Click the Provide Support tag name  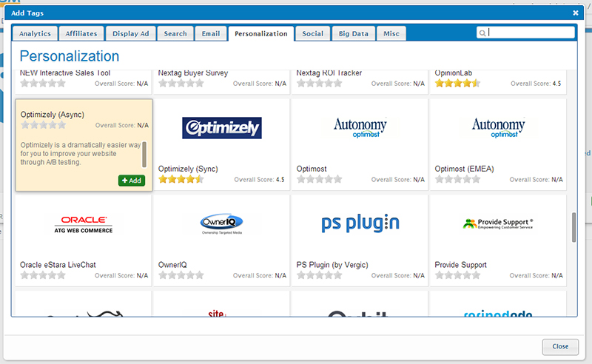click(x=460, y=265)
